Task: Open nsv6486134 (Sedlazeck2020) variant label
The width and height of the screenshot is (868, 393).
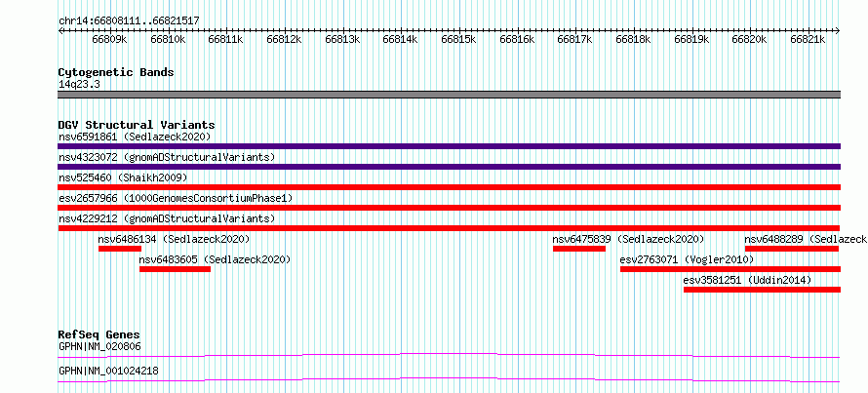Action: (174, 239)
